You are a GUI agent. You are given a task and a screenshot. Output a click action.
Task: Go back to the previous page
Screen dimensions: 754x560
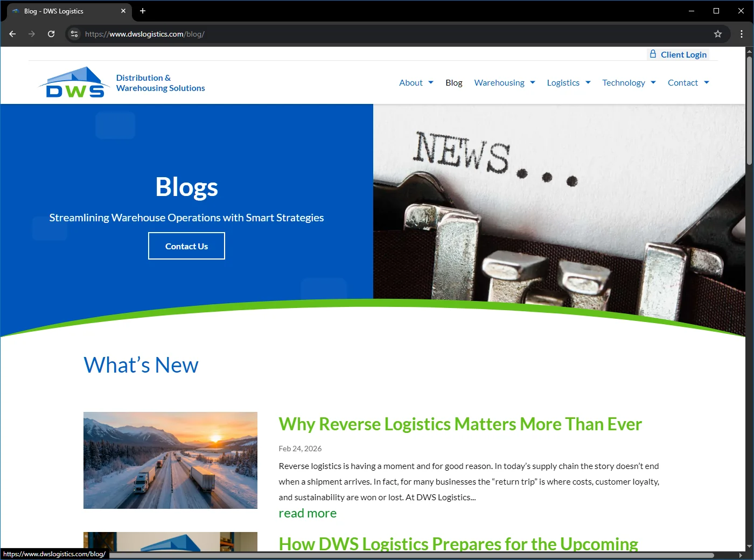[x=12, y=34]
